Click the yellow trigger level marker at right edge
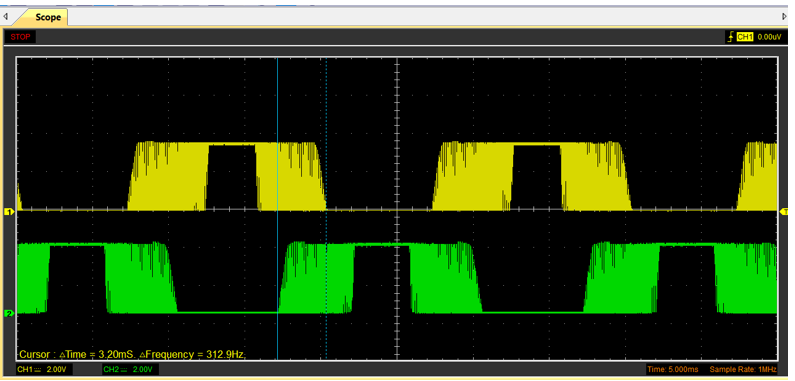The height and width of the screenshot is (381, 795). (x=784, y=211)
